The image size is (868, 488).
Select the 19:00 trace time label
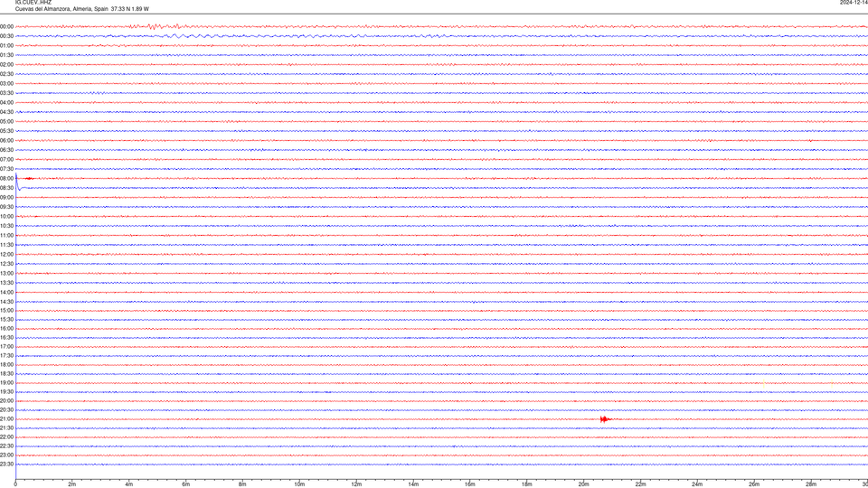click(6, 383)
